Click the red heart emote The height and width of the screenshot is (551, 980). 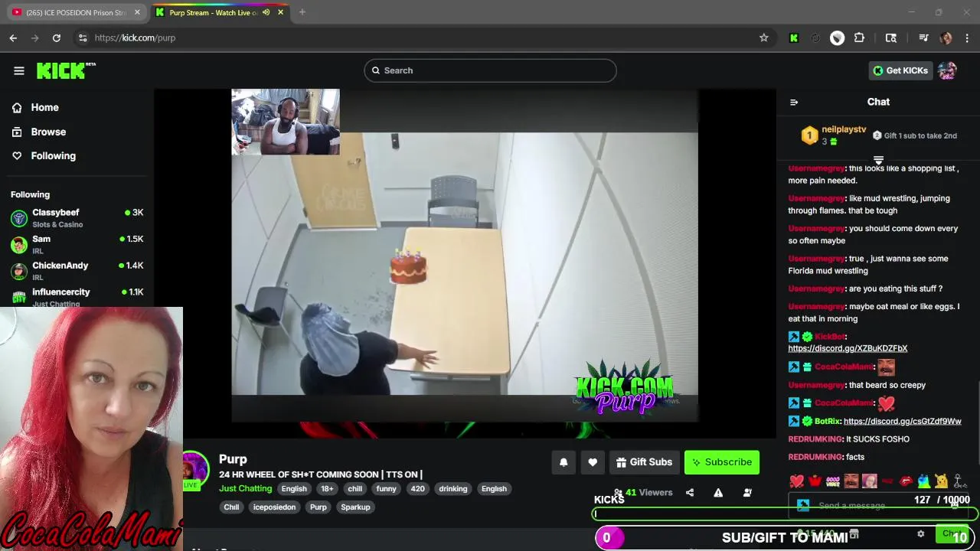point(797,481)
